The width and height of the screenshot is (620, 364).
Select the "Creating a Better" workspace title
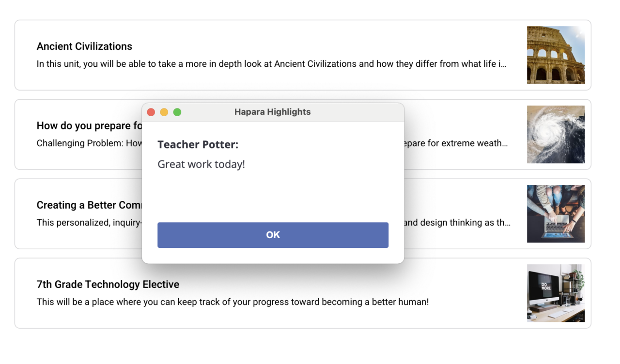pos(89,205)
